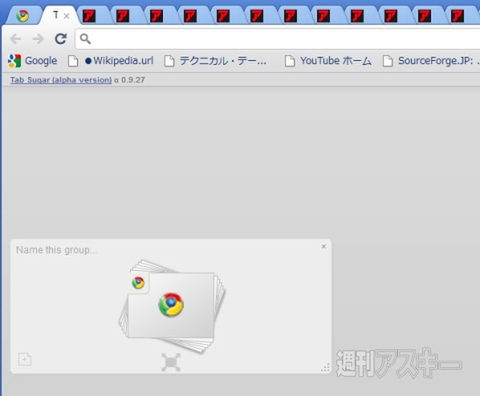Click the Tab Sugar (alpha version) link
480x396 pixels.
pyautogui.click(x=61, y=80)
